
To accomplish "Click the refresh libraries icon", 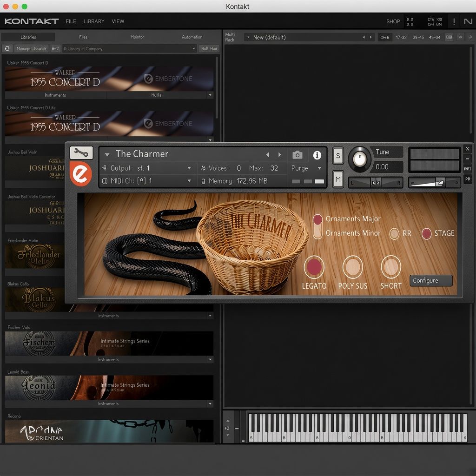I will tap(7, 48).
